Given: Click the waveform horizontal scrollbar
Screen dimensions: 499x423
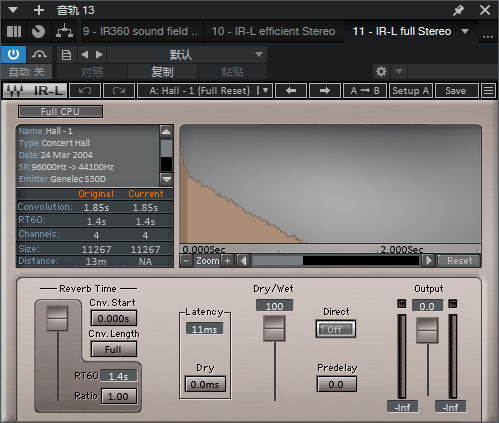Looking at the screenshot, I should (336, 261).
